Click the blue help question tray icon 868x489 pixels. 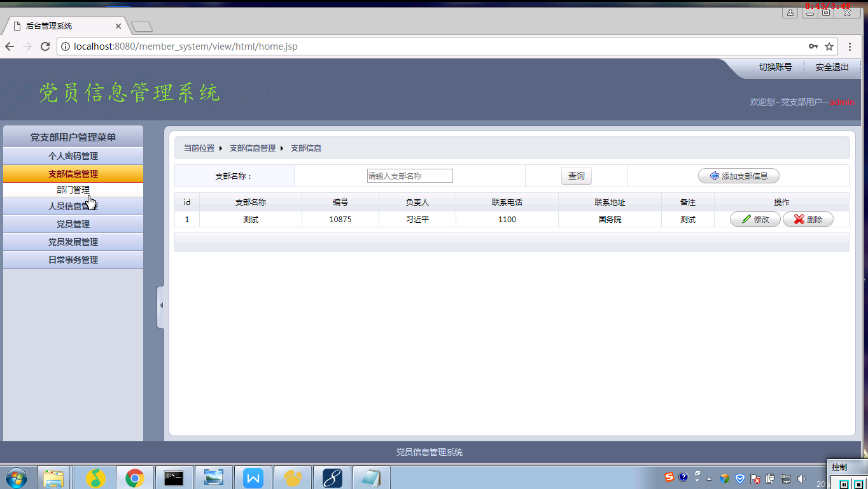683,478
